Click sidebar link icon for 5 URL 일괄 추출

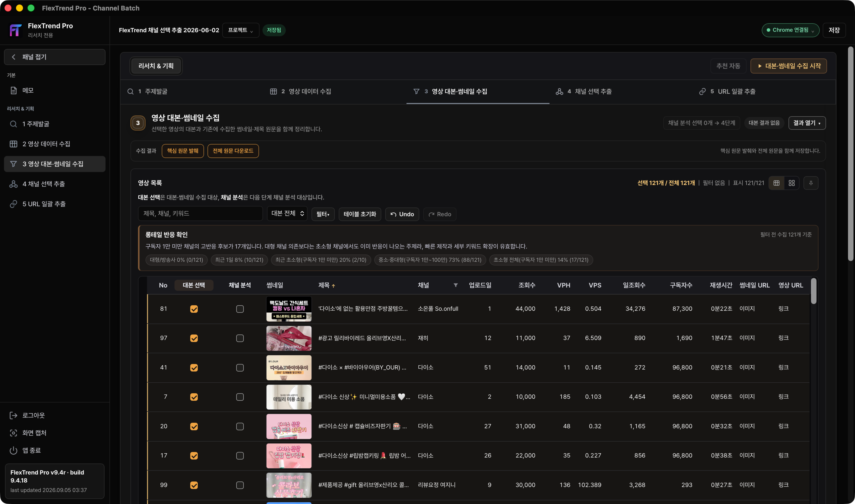(13, 204)
